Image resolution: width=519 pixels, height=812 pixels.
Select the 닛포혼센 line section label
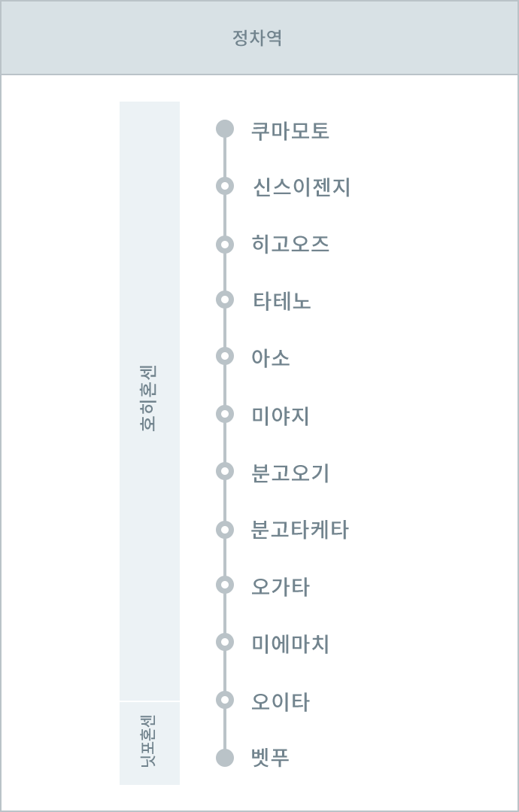[x=149, y=742]
